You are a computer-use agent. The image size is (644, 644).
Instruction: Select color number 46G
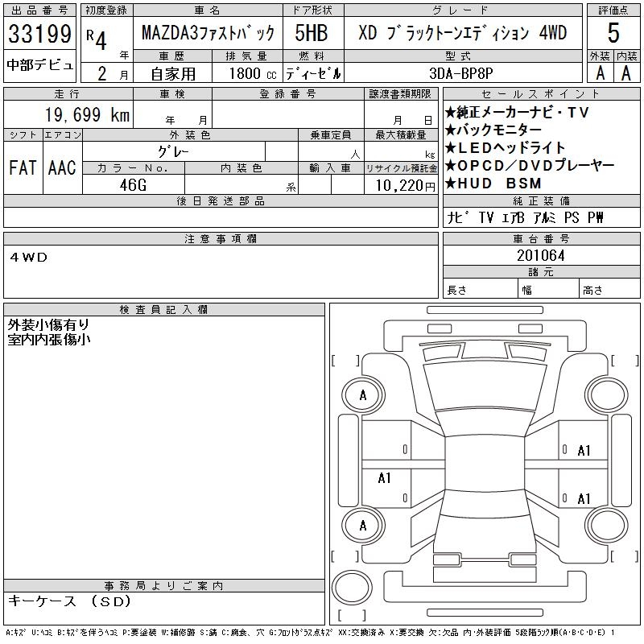[x=133, y=185]
